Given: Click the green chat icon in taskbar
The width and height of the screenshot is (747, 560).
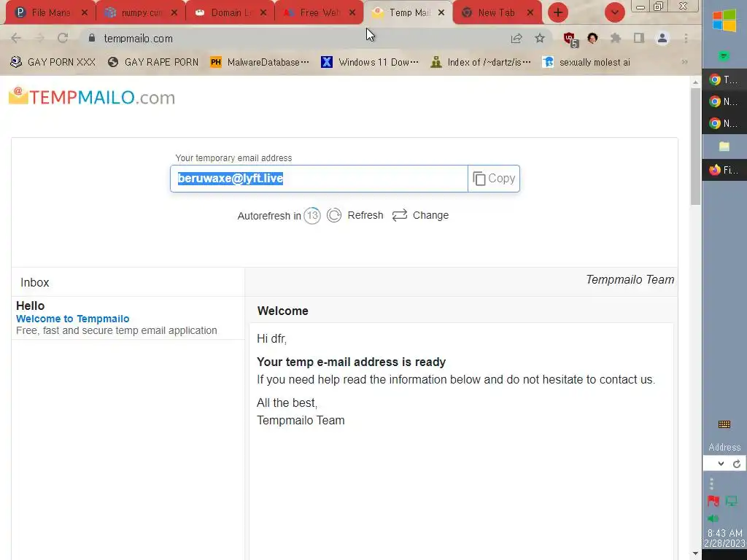Looking at the screenshot, I should [x=724, y=56].
